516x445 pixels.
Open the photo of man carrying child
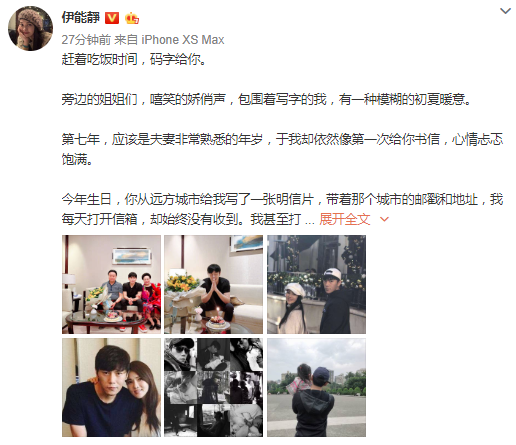[316, 387]
